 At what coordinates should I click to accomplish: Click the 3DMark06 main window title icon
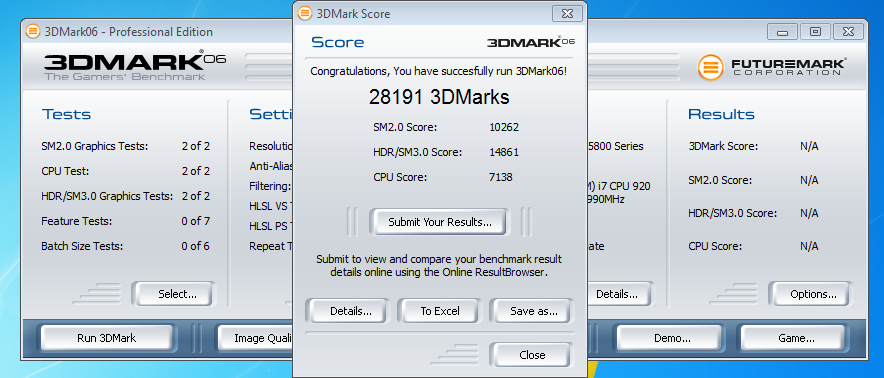tap(33, 32)
